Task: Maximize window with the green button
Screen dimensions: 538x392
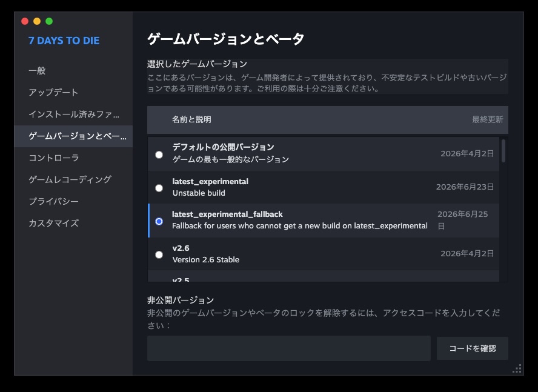Action: pos(49,21)
